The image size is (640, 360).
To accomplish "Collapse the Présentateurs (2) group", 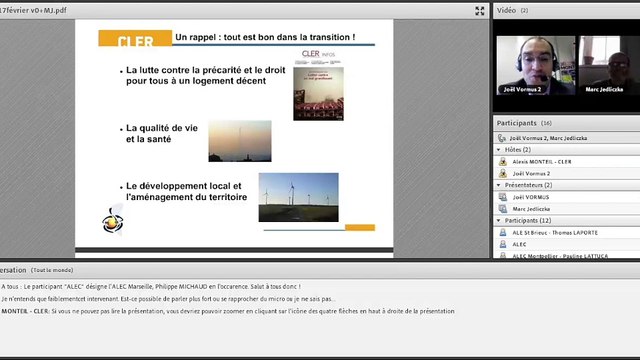I will (x=498, y=185).
